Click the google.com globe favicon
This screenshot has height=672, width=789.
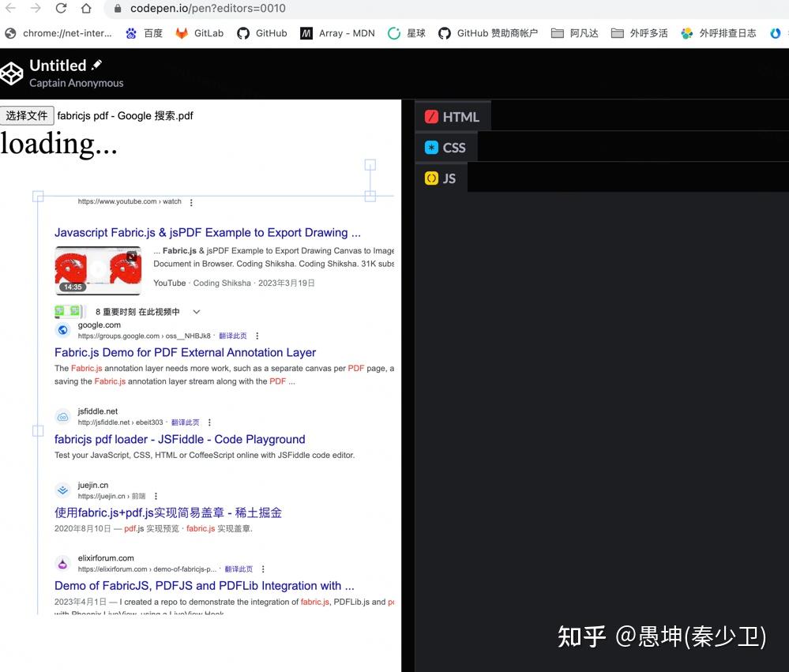pos(62,330)
